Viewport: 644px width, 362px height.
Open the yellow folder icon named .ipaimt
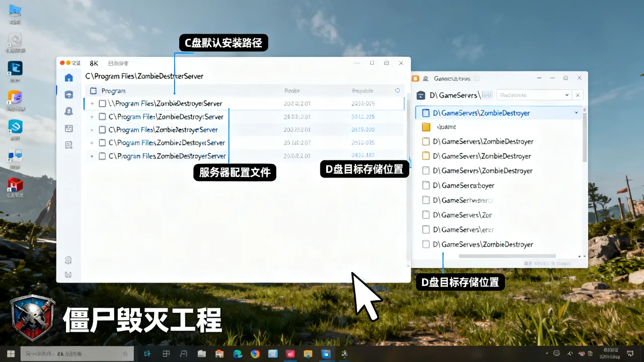click(x=426, y=127)
